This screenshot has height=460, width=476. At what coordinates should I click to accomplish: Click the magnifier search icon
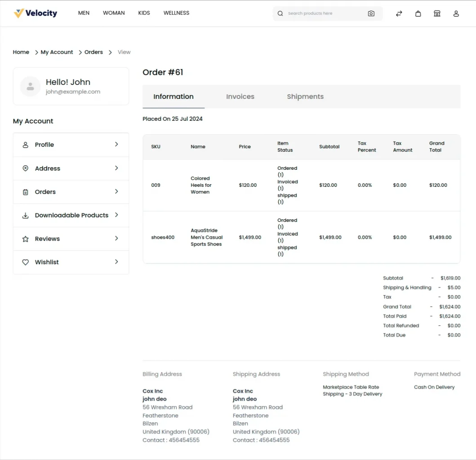tap(280, 13)
